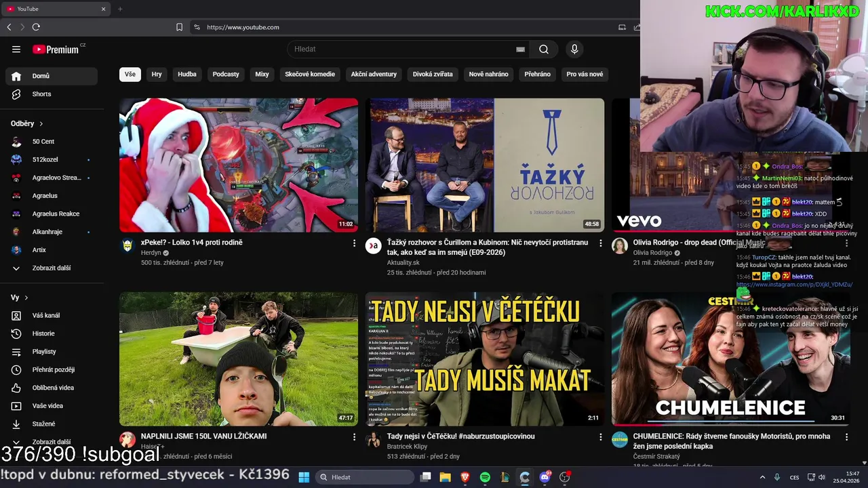Select the Vše filter chip
868x488 pixels.
(130, 74)
